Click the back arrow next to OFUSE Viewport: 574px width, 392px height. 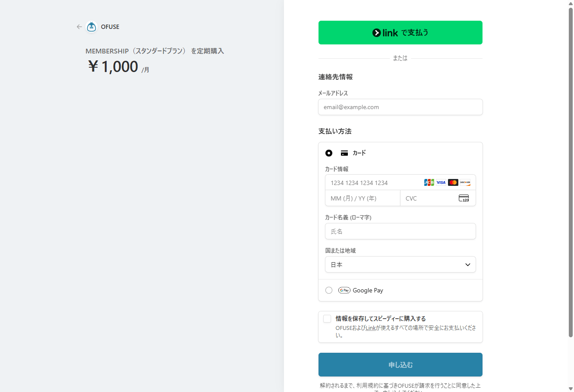[x=79, y=27]
